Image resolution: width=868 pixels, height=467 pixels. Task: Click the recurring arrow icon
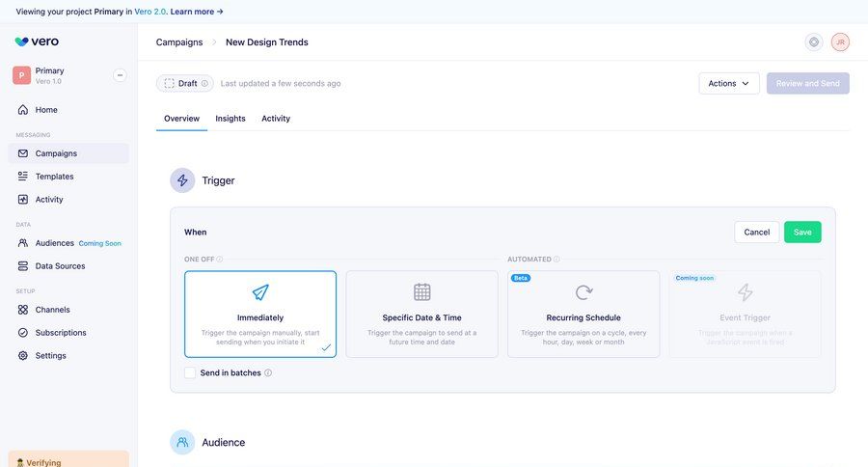click(583, 292)
